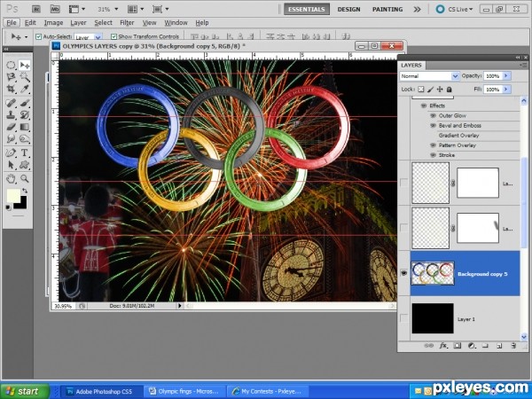Pick the History Brush tool
The width and height of the screenshot is (532, 399).
tap(25, 114)
